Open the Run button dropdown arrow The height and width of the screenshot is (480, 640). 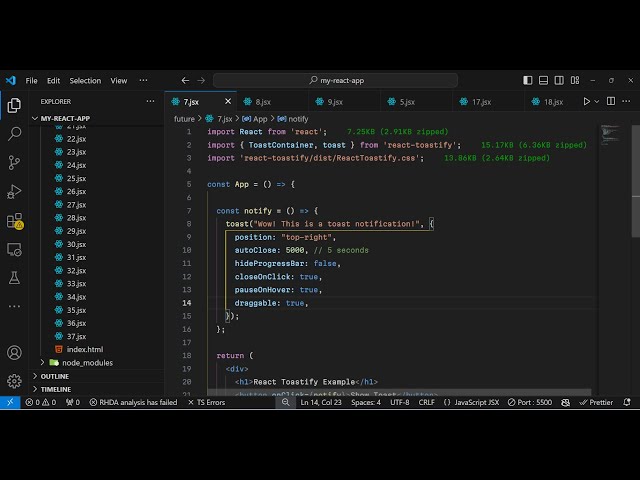pyautogui.click(x=599, y=101)
